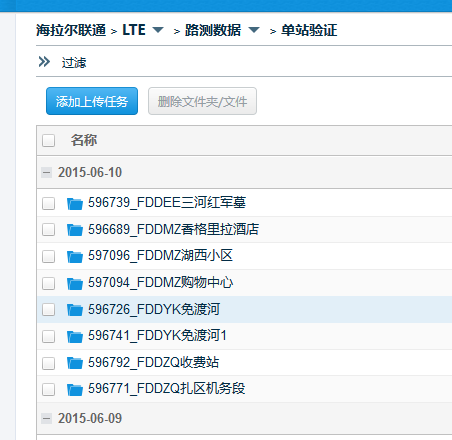Click the 添加上传任务 button
The image size is (452, 440).
pos(92,101)
